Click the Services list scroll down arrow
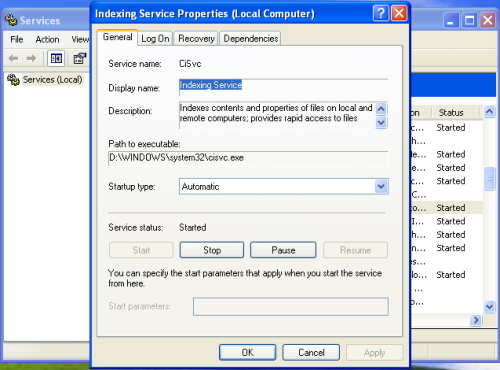The height and width of the screenshot is (370, 500). click(489, 306)
